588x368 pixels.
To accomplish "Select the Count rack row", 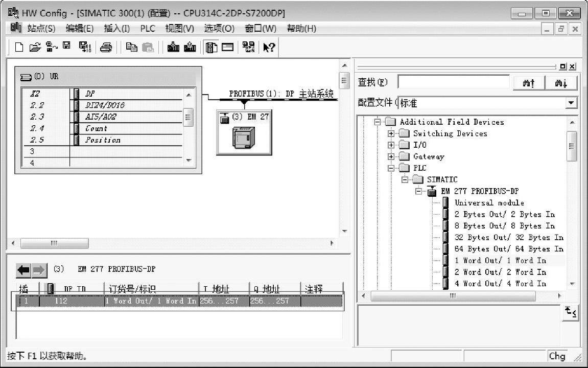I will [102, 129].
